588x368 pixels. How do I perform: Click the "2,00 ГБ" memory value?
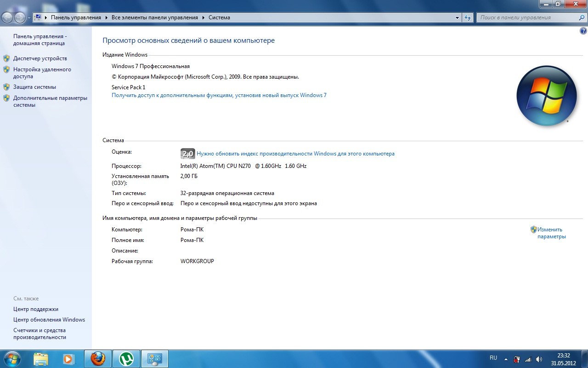[189, 176]
